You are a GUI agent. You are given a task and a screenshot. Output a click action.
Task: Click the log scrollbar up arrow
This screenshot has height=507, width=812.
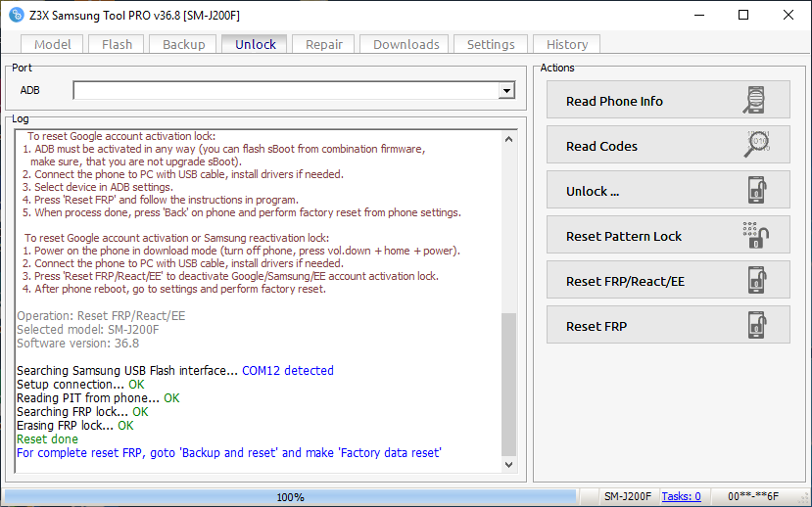pyautogui.click(x=508, y=139)
